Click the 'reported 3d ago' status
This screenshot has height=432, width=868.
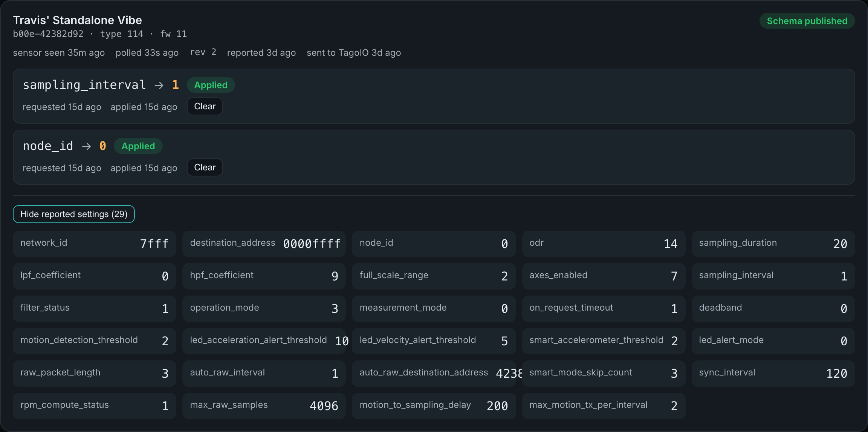(261, 52)
